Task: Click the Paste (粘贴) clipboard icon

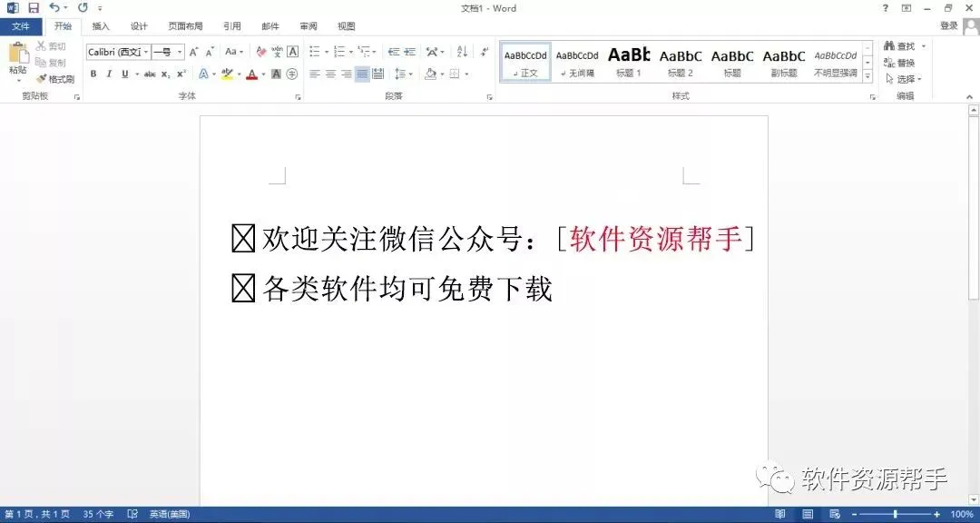Action: [x=18, y=54]
